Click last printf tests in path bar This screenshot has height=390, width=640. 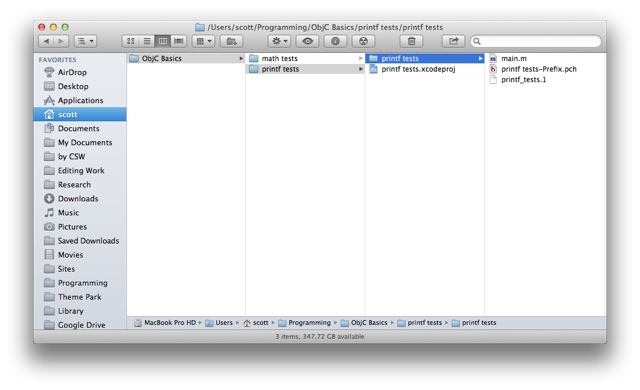coord(474,323)
